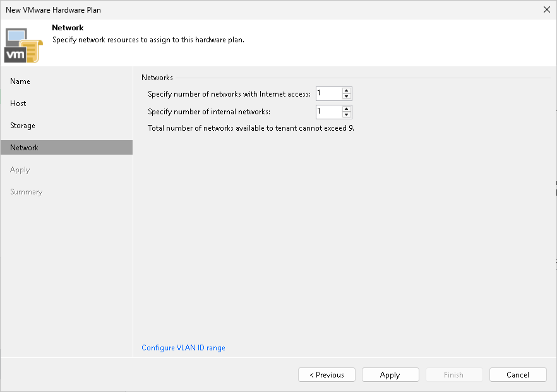Click the disabled Finish button
Image resolution: width=557 pixels, height=392 pixels.
click(454, 374)
